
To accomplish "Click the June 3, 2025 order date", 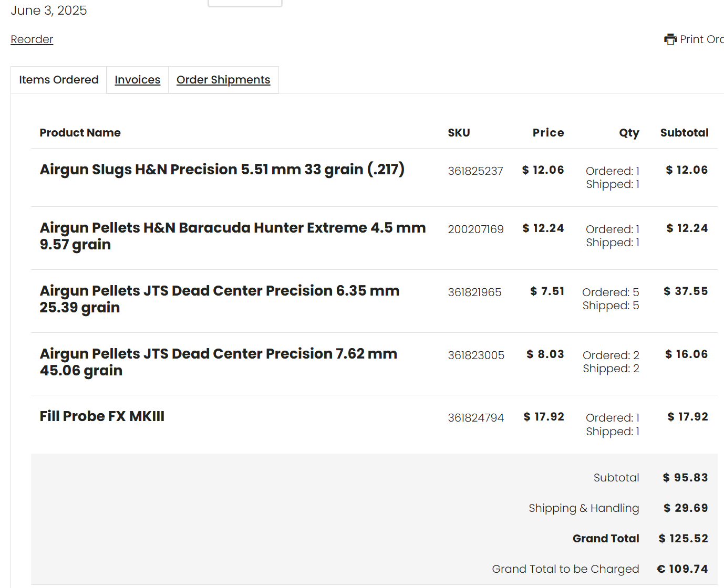I will (x=49, y=10).
